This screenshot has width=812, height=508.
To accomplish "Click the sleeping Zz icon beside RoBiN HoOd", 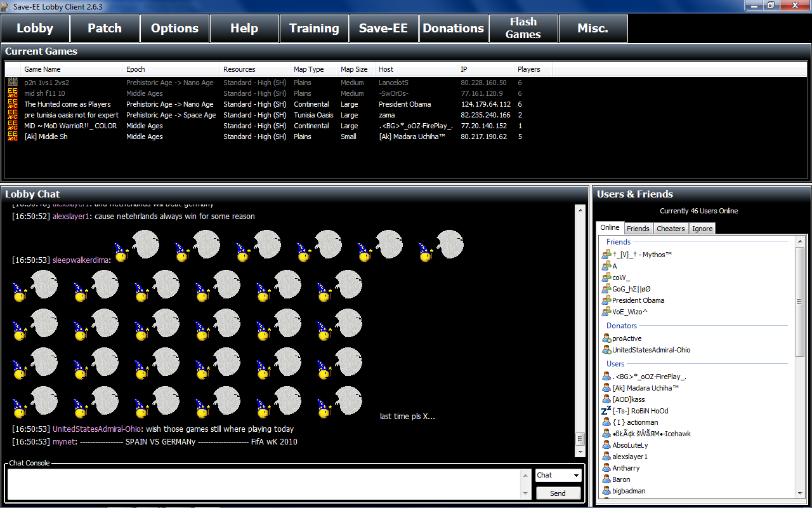I will (606, 411).
